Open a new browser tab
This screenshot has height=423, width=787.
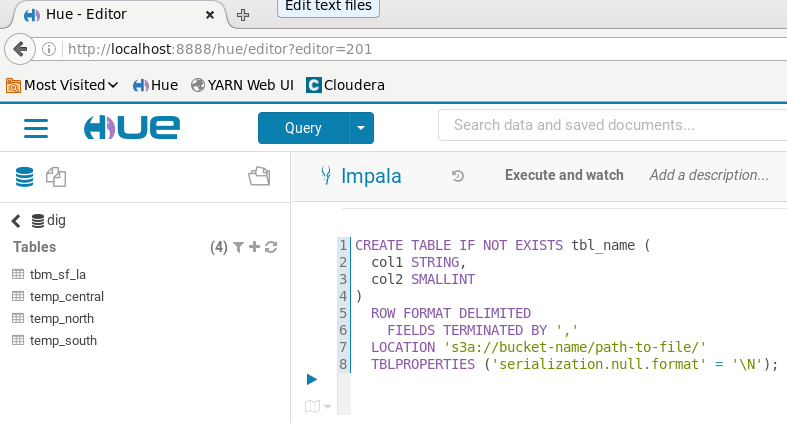click(x=243, y=15)
